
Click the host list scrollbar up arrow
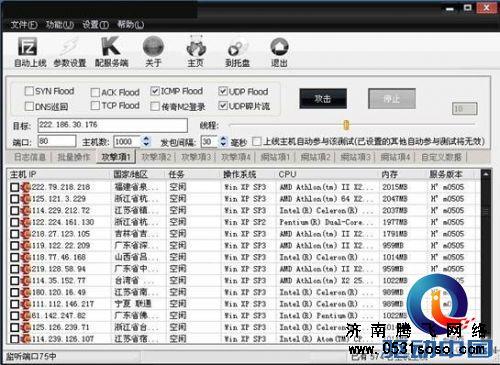(485, 174)
